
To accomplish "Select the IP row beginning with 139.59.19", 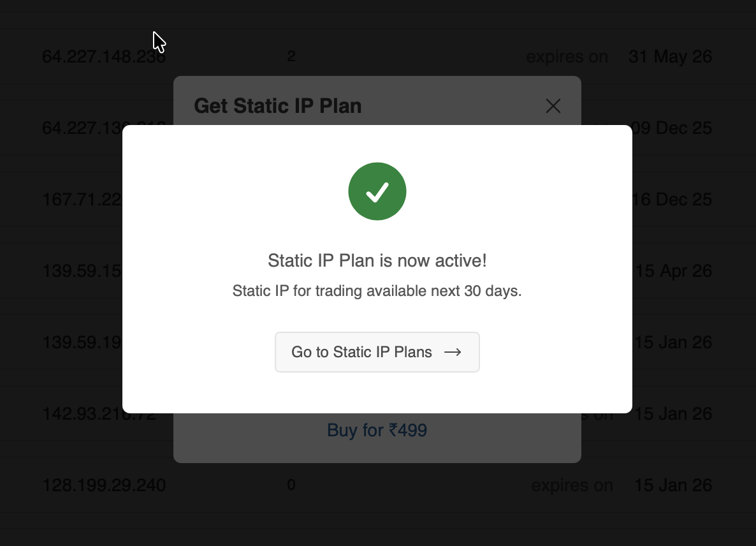I will pos(82,342).
